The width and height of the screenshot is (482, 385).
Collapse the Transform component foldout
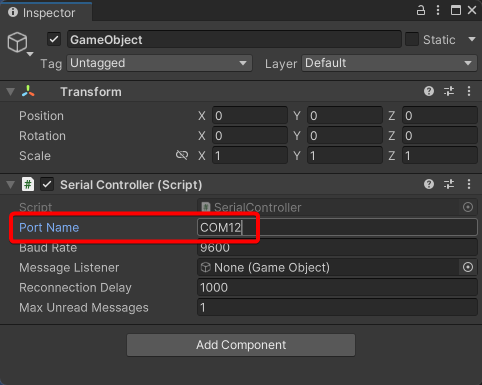coord(11,92)
